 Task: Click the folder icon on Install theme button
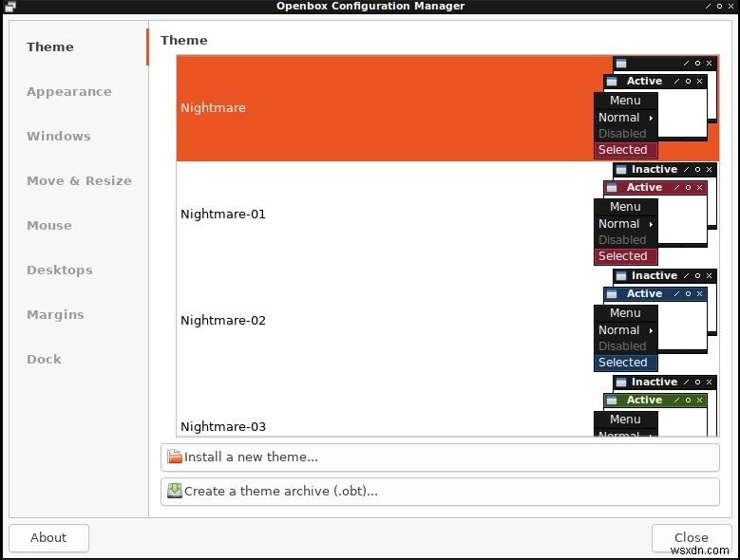[175, 457]
